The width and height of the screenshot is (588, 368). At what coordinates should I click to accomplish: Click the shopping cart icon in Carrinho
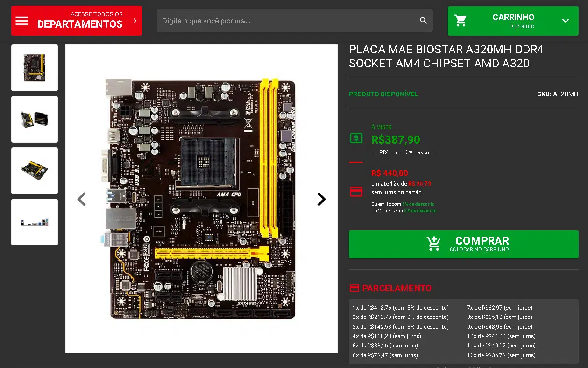(x=460, y=21)
